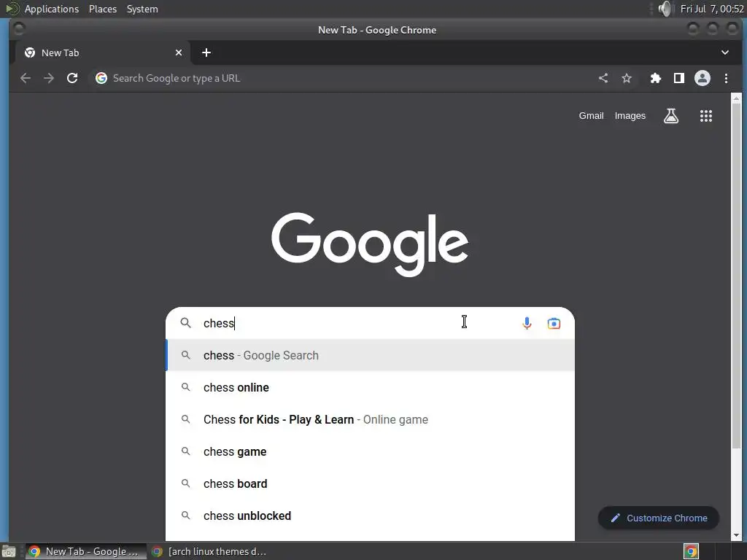Close the New Tab tab
747x560 pixels.
(x=179, y=52)
